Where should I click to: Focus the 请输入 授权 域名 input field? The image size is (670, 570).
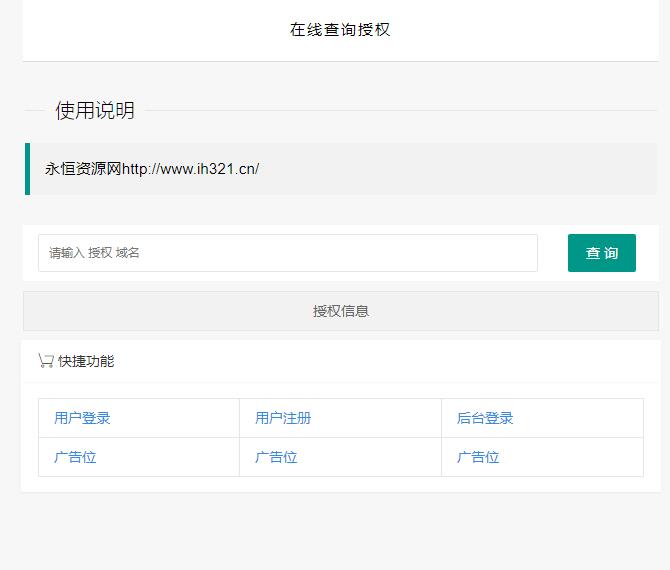point(288,253)
